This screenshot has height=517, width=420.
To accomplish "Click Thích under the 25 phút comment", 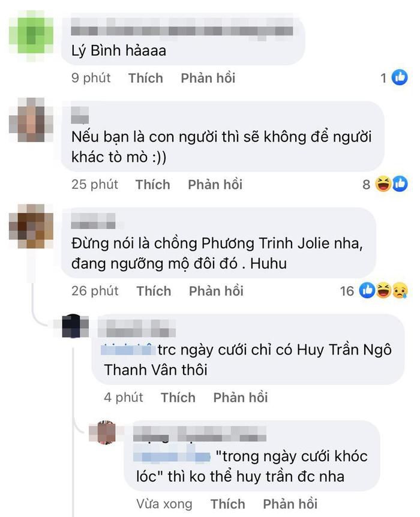I will click(153, 185).
